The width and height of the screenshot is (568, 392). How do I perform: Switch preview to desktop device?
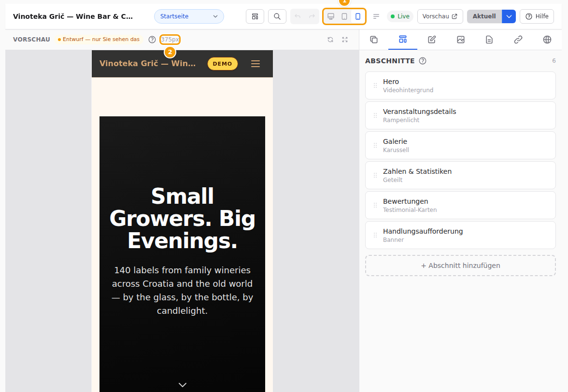[331, 16]
